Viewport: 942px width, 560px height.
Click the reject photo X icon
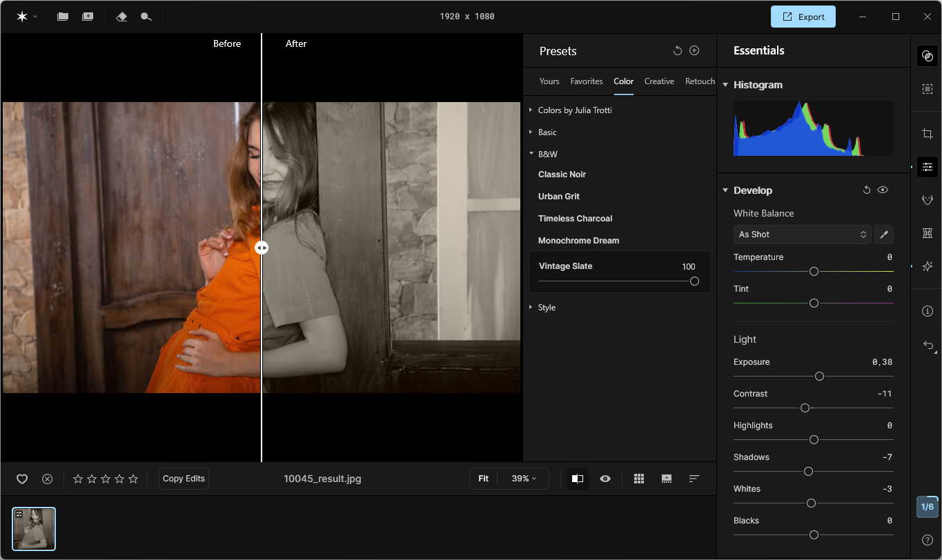coord(47,479)
